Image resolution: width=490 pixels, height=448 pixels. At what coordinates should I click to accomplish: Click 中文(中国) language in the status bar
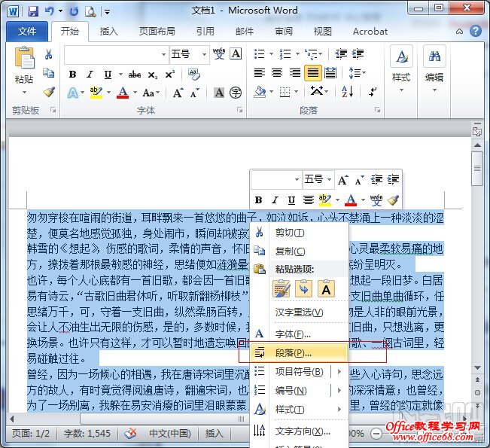pos(170,434)
